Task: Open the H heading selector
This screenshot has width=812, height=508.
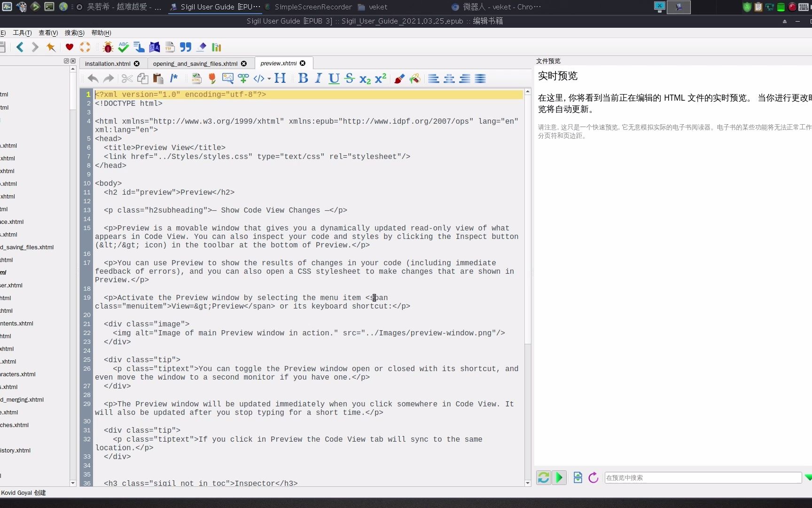Action: [280, 78]
